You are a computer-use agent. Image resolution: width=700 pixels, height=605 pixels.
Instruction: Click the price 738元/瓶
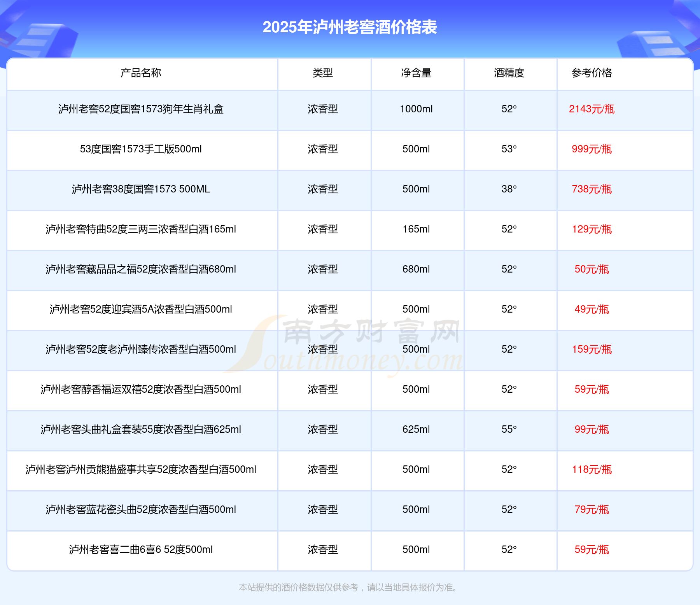point(592,189)
